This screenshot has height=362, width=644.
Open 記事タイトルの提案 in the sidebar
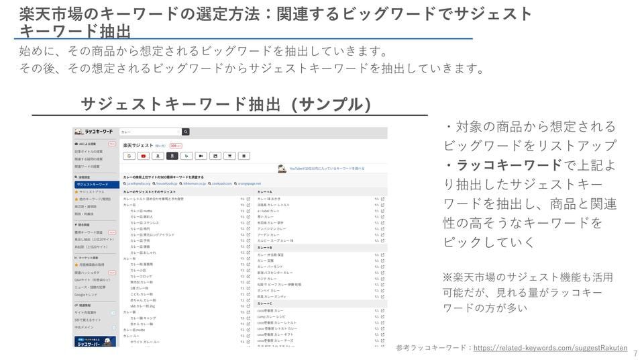[89, 151]
